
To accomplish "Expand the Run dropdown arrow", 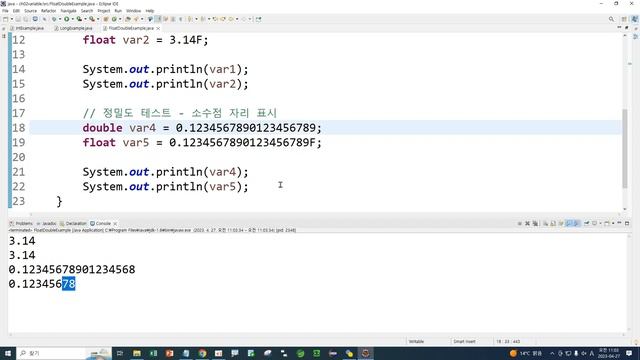I will (x=72, y=19).
